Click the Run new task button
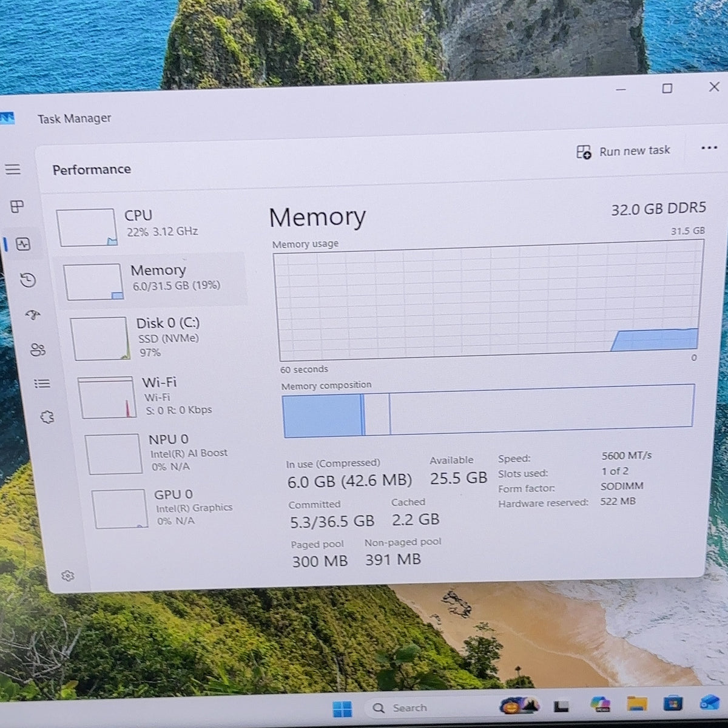The height and width of the screenshot is (728, 728). pyautogui.click(x=623, y=151)
